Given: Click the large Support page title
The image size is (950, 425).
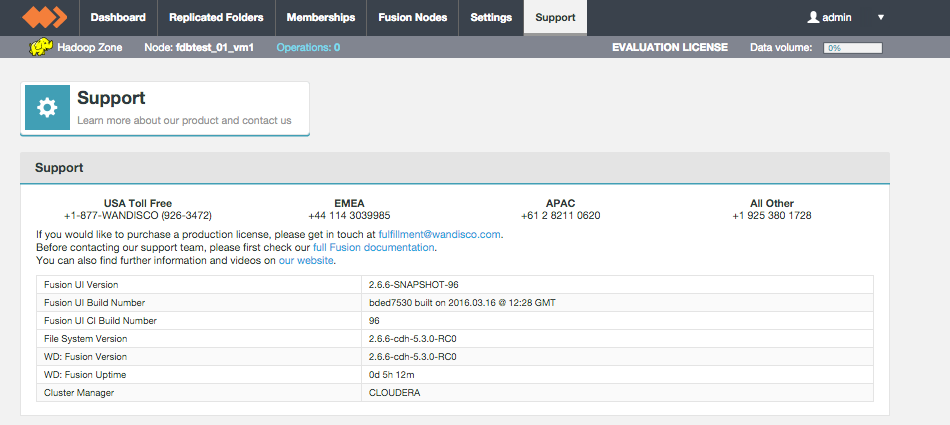Looking at the screenshot, I should click(111, 98).
